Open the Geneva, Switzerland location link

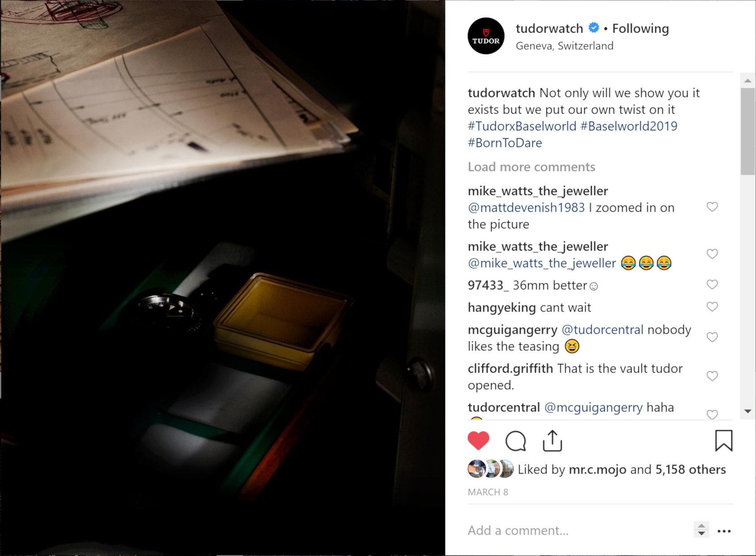pyautogui.click(x=565, y=46)
